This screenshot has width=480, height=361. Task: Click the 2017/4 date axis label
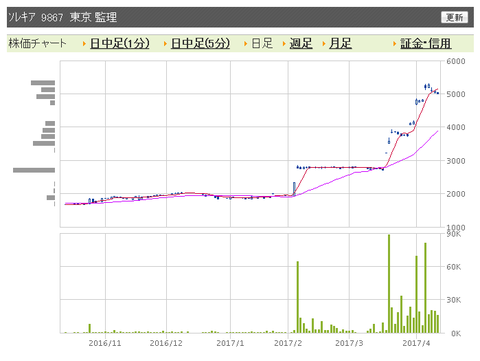pyautogui.click(x=416, y=343)
